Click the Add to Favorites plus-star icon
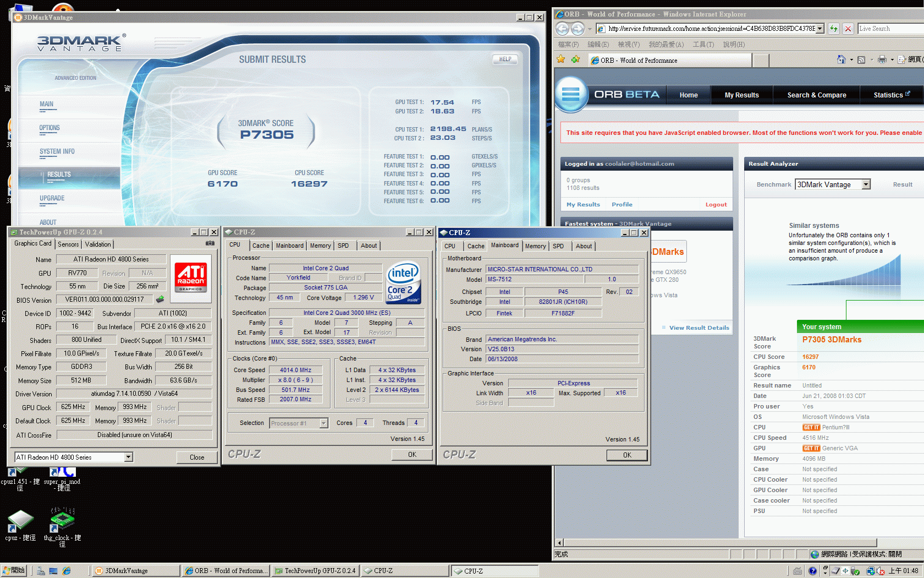 point(575,59)
